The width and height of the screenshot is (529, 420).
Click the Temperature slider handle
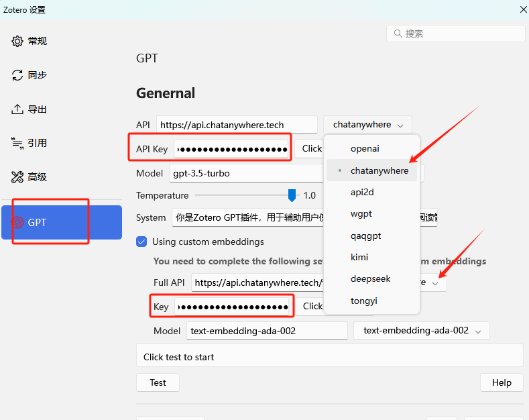click(x=292, y=195)
